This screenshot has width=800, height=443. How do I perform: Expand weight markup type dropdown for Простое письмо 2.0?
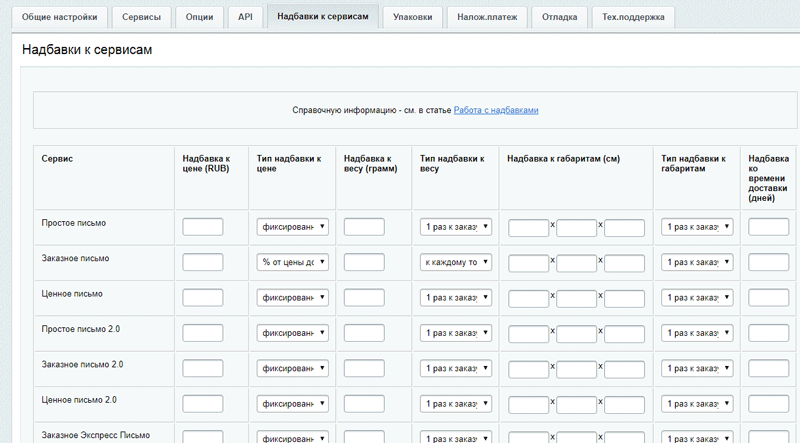pyautogui.click(x=455, y=333)
